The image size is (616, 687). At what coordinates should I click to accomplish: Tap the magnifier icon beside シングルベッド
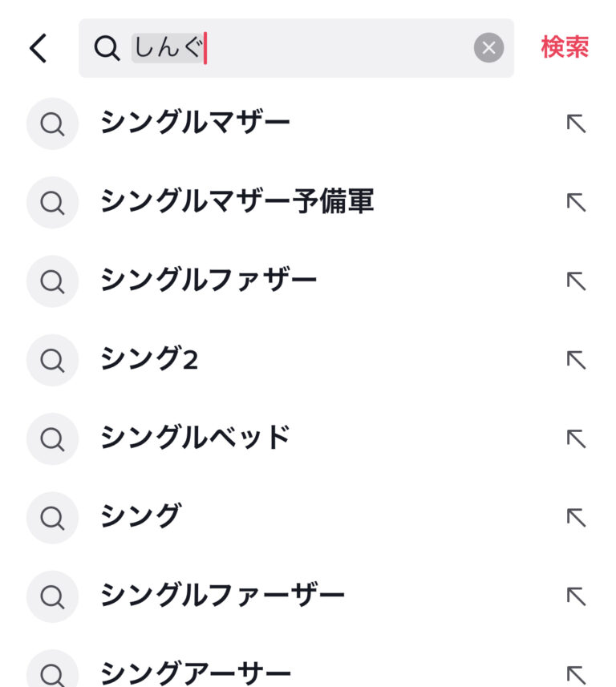tap(52, 438)
